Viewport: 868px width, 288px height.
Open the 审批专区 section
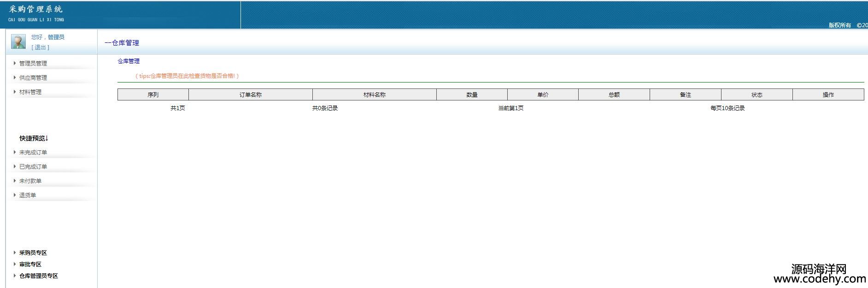30,264
